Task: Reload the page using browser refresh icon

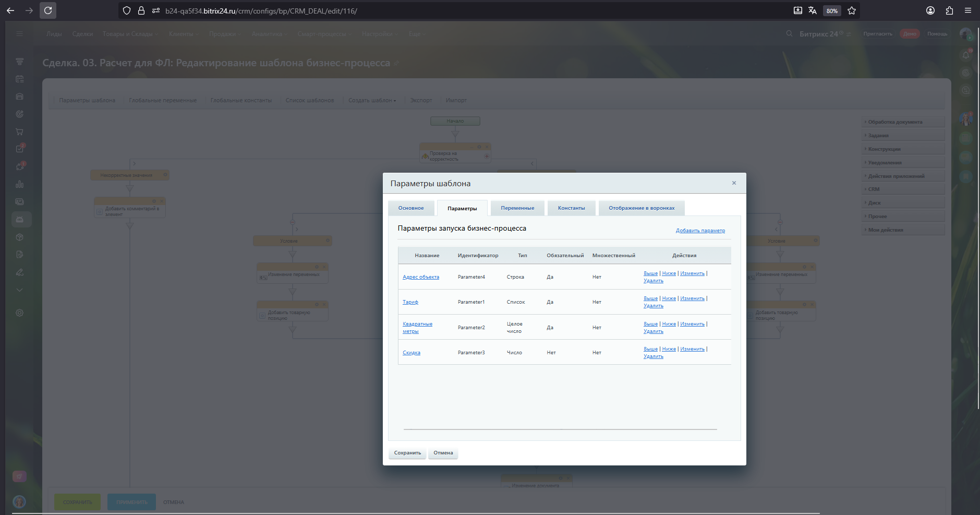Action: [x=48, y=10]
